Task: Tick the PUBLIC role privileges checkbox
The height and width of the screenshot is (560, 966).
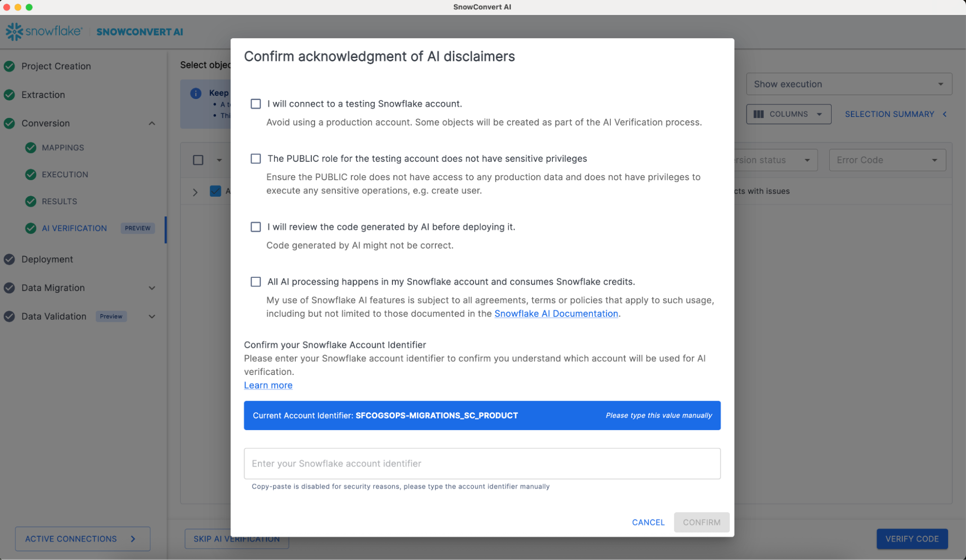Action: pyautogui.click(x=256, y=158)
